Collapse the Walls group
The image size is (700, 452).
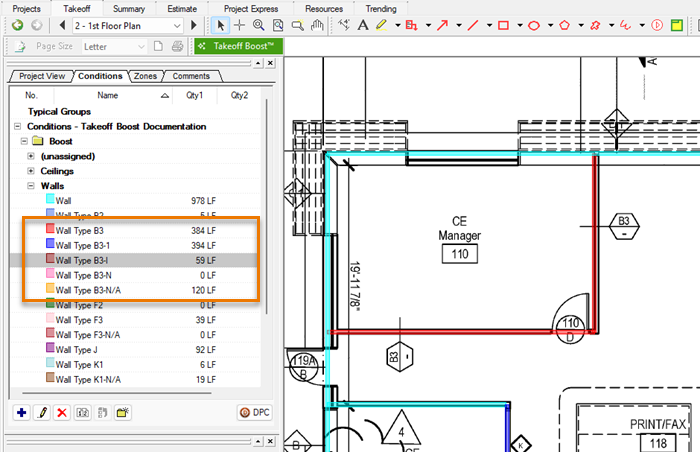(x=32, y=186)
